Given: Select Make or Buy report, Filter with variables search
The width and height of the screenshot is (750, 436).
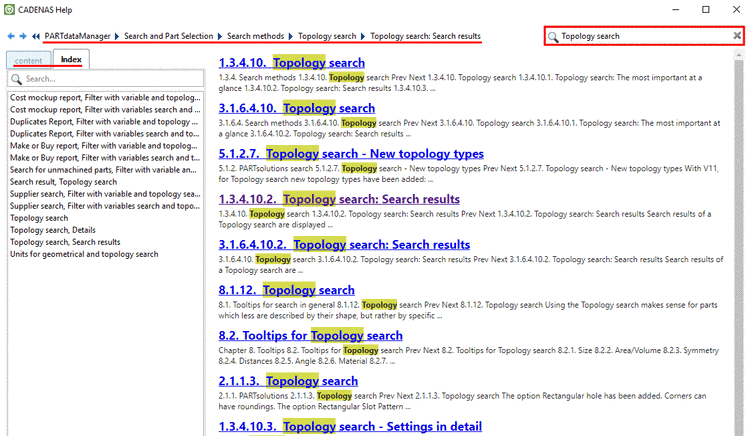Looking at the screenshot, I should 105,158.
